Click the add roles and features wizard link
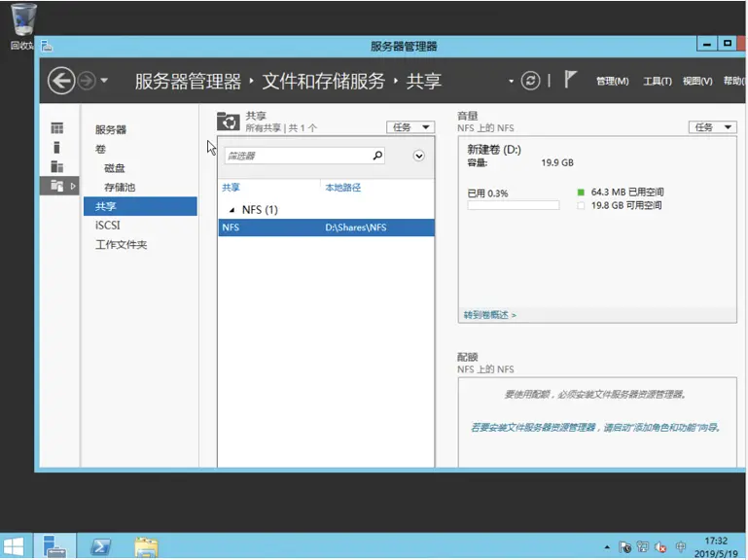The width and height of the screenshot is (748, 560). 595,428
